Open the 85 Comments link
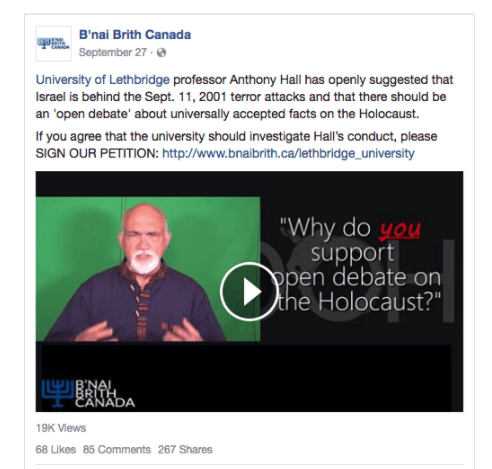The height and width of the screenshot is (469, 492). 117,449
